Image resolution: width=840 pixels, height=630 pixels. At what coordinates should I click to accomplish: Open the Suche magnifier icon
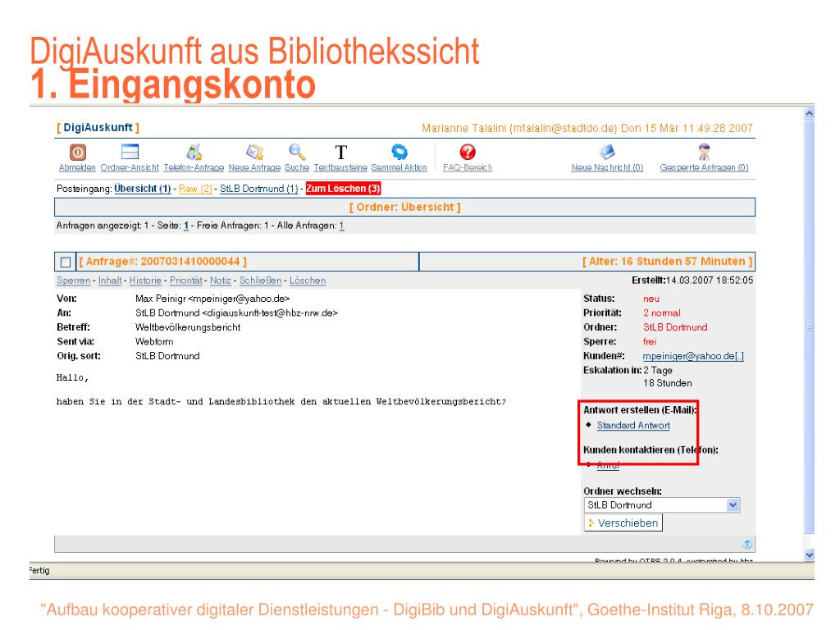point(297,152)
